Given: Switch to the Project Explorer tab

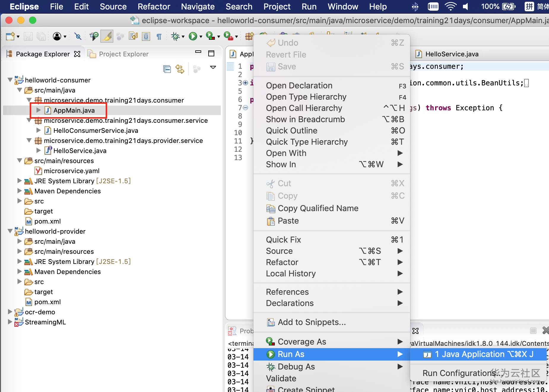Looking at the screenshot, I should click(123, 54).
